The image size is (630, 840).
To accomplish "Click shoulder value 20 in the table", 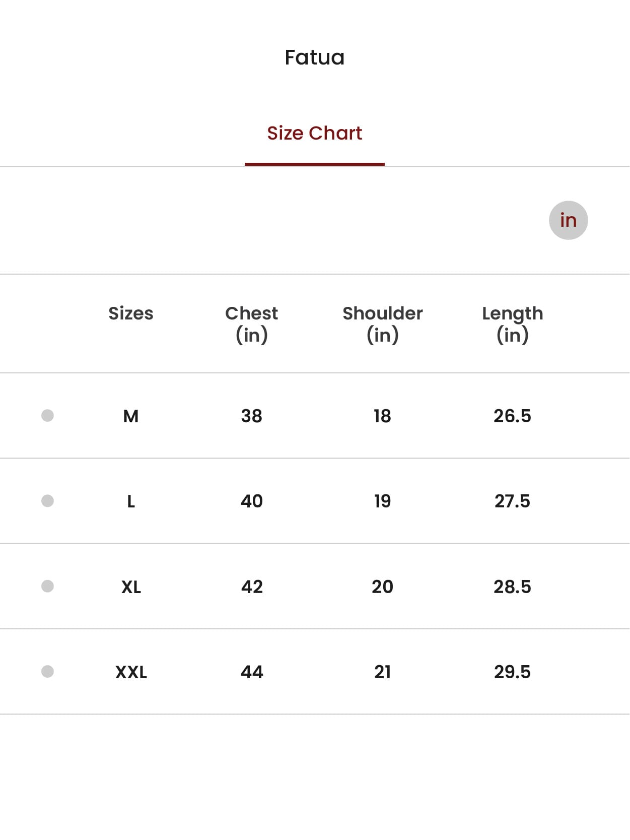I will pos(382,587).
